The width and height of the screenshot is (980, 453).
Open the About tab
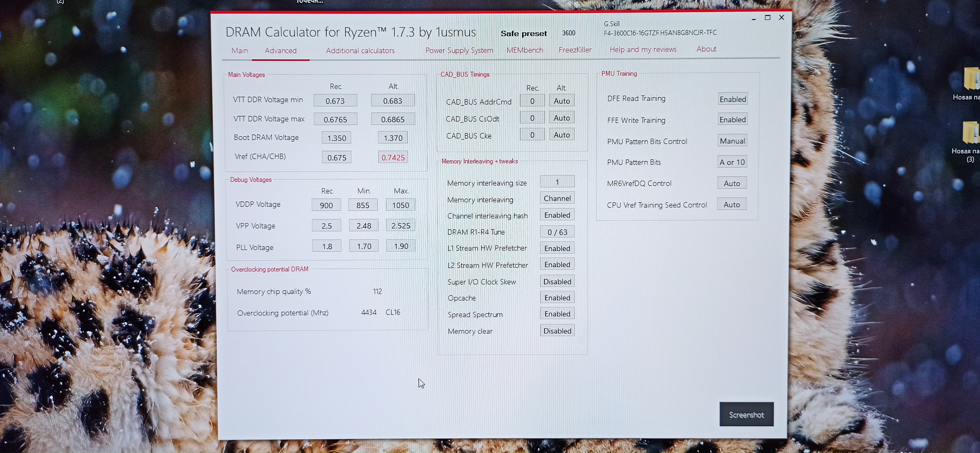706,49
